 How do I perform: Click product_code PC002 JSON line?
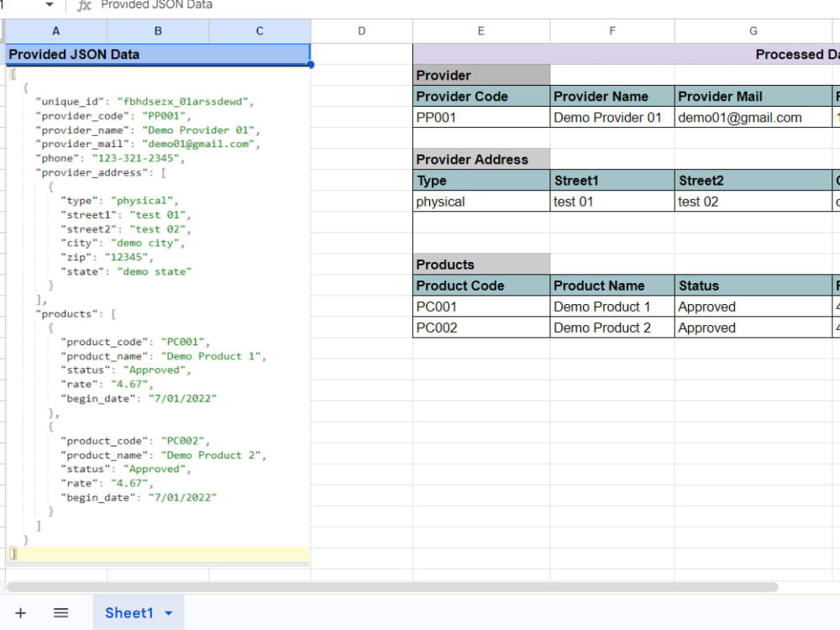(135, 441)
